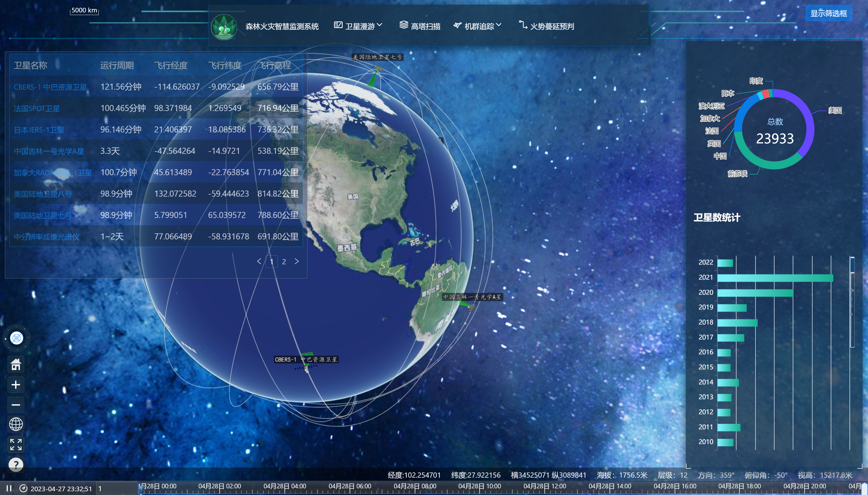Click the globe view icon
868x495 pixels.
coord(16,424)
